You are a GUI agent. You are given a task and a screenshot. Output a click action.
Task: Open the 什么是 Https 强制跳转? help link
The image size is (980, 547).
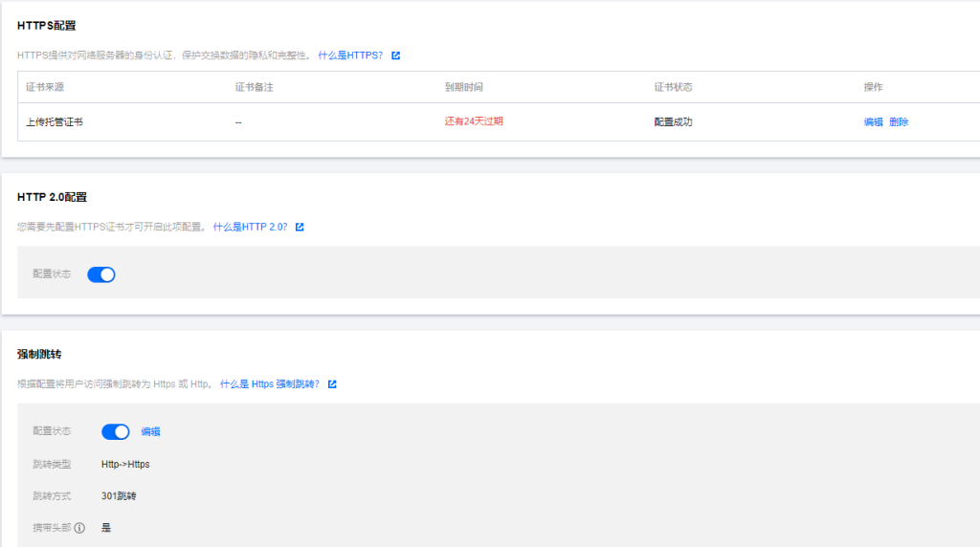[270, 383]
